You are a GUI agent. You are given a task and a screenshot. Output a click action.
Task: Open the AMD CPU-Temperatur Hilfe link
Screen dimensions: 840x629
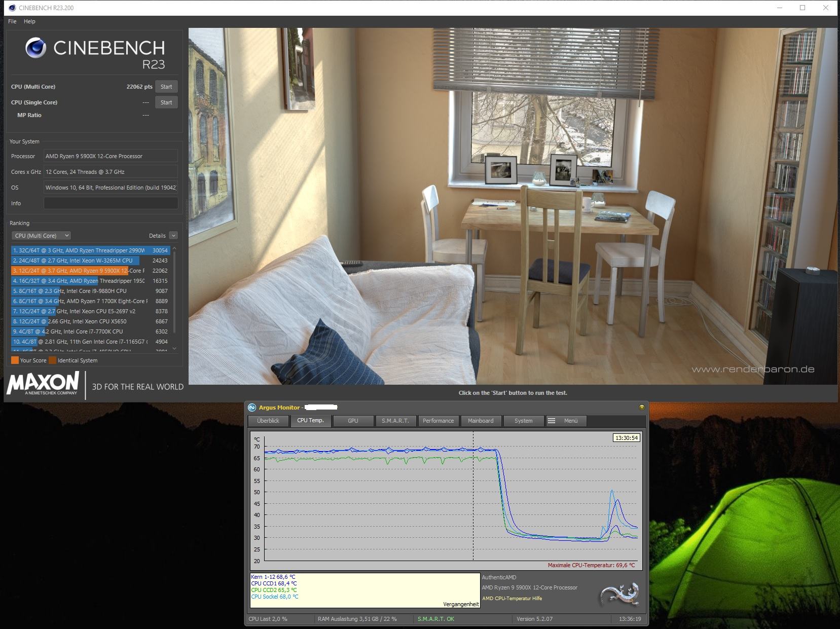[x=512, y=599]
